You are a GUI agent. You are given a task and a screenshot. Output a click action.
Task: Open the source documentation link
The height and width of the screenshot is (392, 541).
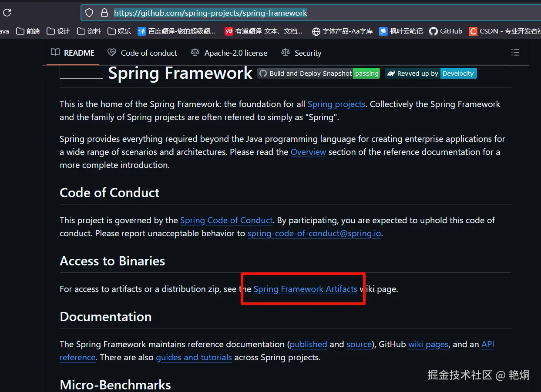point(359,345)
